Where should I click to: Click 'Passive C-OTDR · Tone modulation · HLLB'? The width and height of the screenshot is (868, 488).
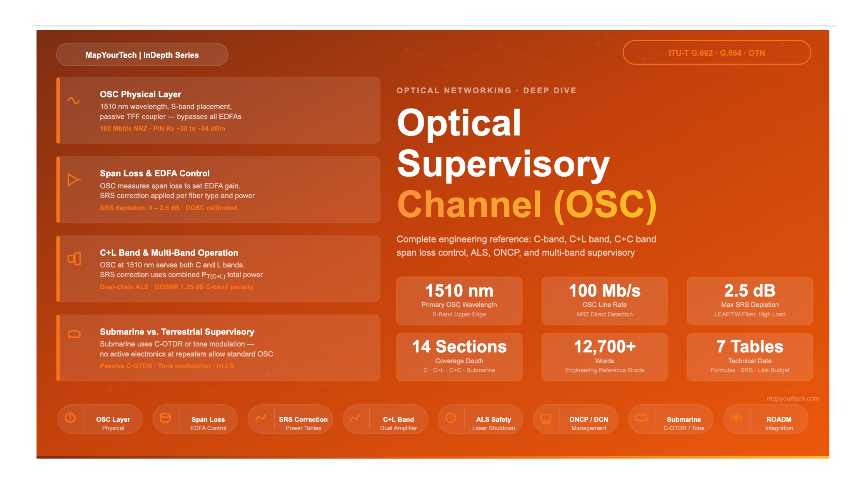point(167,366)
